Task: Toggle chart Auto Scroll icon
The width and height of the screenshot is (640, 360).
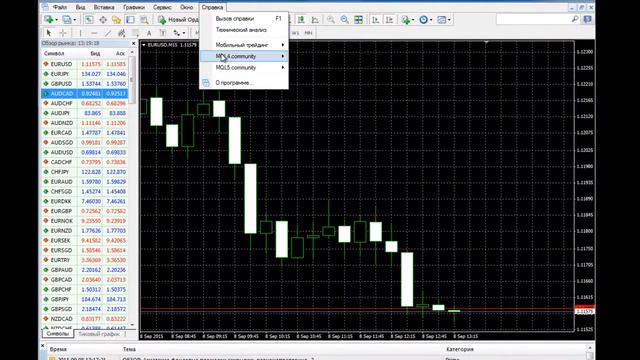Action: (x=376, y=20)
